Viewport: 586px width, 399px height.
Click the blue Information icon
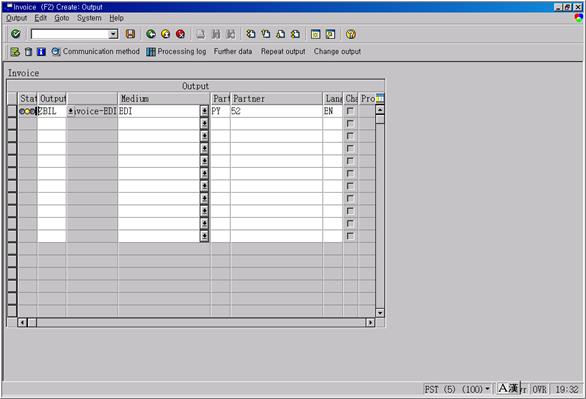41,52
